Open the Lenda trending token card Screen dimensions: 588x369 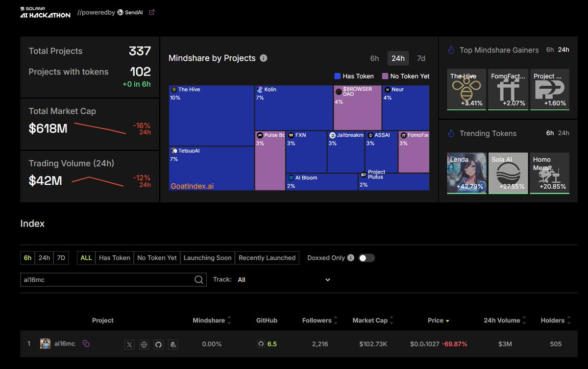[466, 173]
